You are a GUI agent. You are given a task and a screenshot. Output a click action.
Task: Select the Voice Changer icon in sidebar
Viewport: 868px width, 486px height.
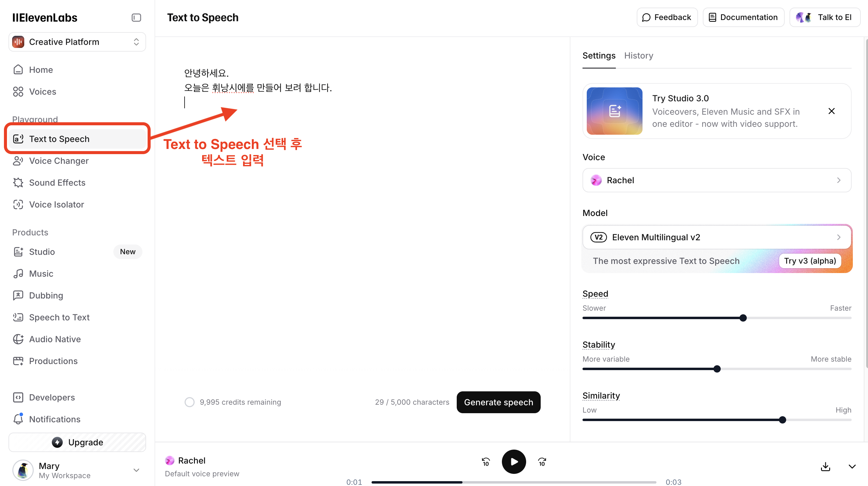tap(18, 161)
